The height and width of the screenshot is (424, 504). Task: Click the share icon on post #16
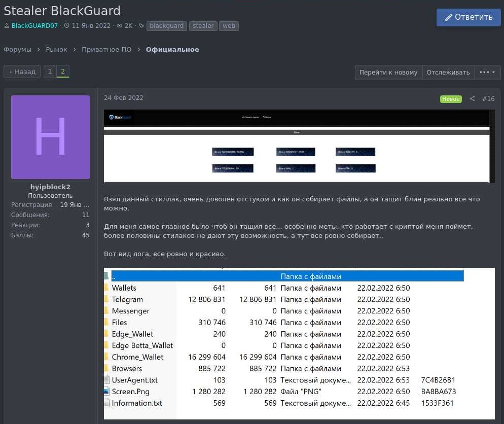tap(472, 98)
